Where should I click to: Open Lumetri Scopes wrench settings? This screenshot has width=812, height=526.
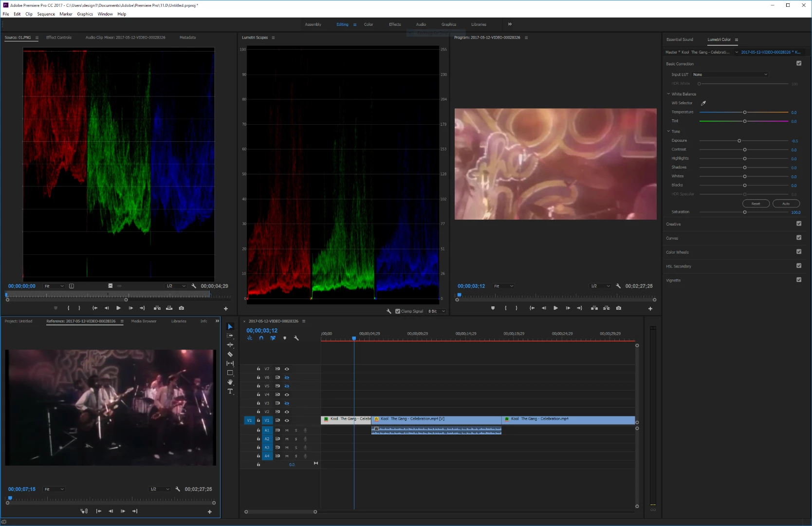[389, 311]
